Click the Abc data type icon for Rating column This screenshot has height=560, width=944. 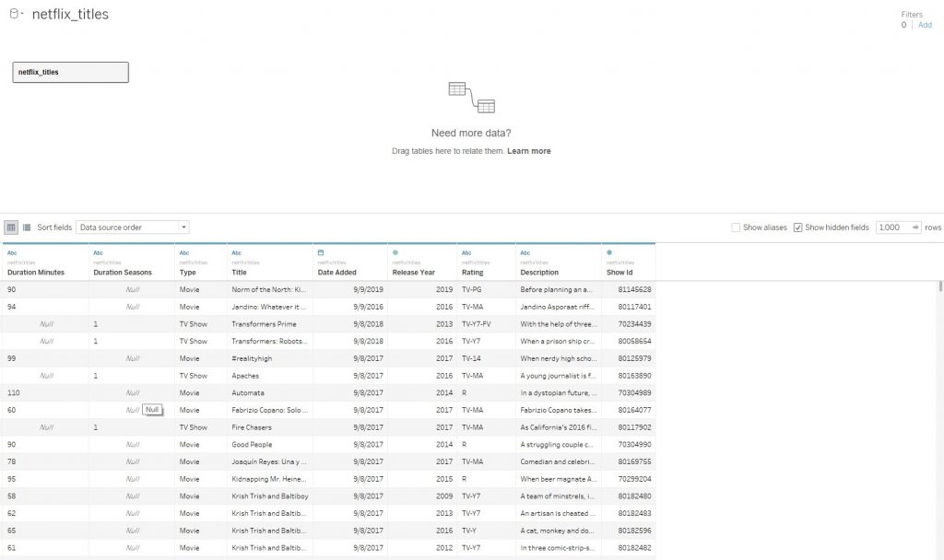[466, 252]
